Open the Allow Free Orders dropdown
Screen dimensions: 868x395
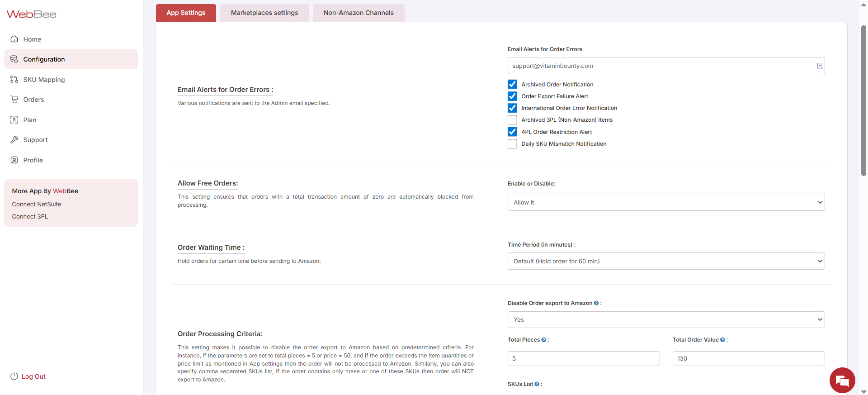pyautogui.click(x=665, y=202)
